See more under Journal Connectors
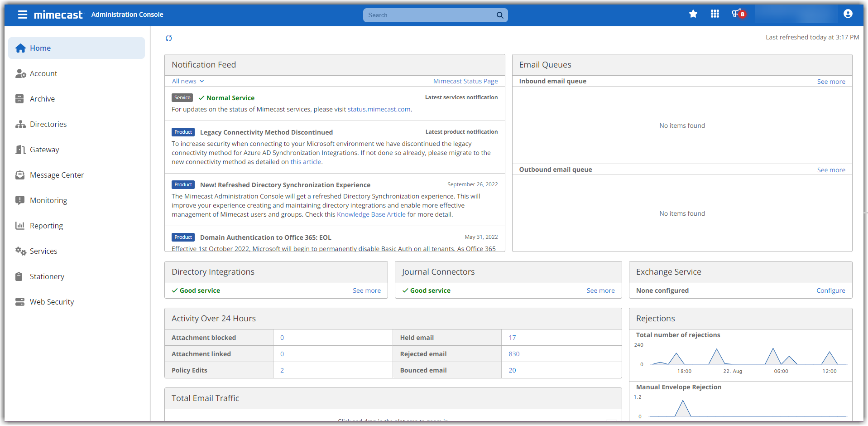This screenshot has width=868, height=426. click(x=600, y=290)
